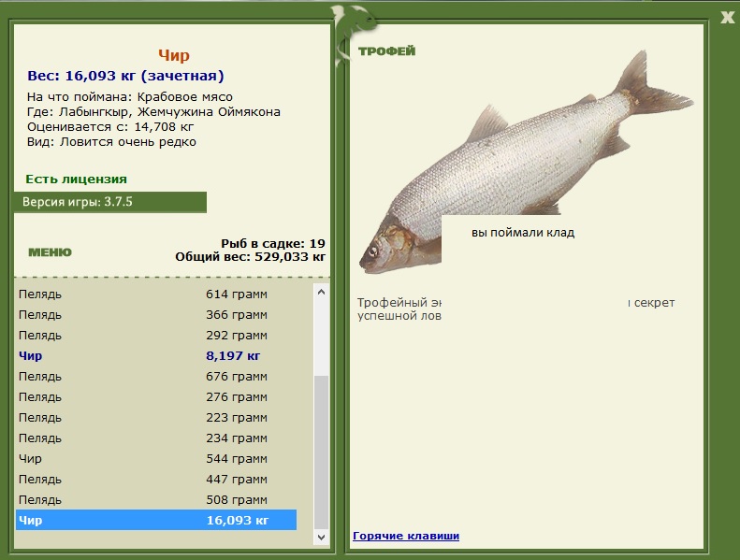Click the orange Чир title
The width and height of the screenshot is (740, 560).
[x=174, y=55]
